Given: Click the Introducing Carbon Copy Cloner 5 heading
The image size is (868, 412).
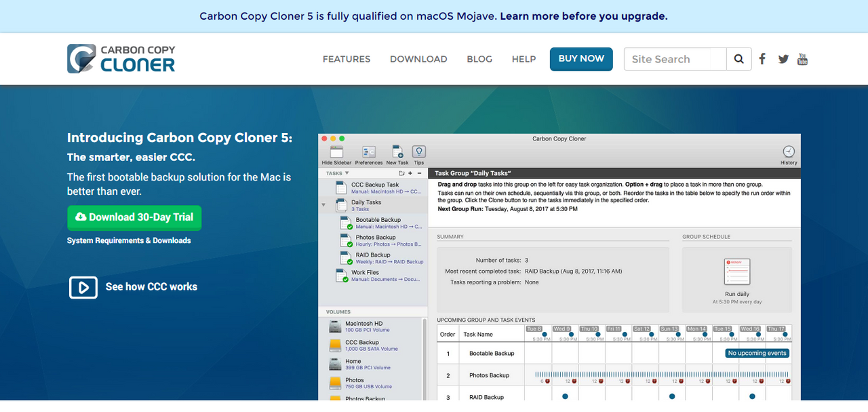Looking at the screenshot, I should (x=180, y=138).
